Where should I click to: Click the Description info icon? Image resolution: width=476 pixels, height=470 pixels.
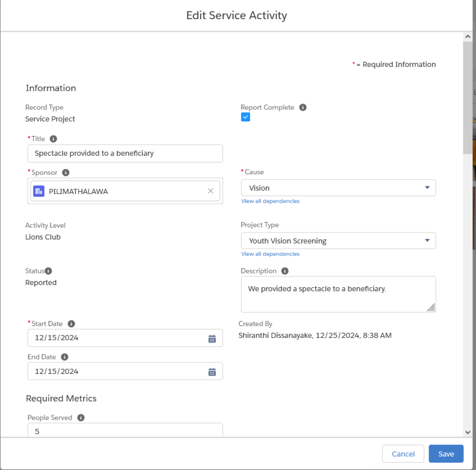click(285, 271)
